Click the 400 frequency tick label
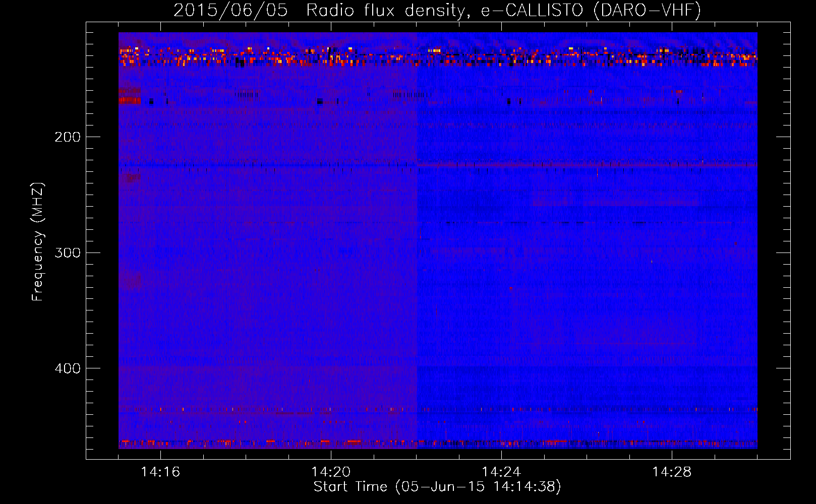Viewport: 816px width, 504px height. [68, 368]
